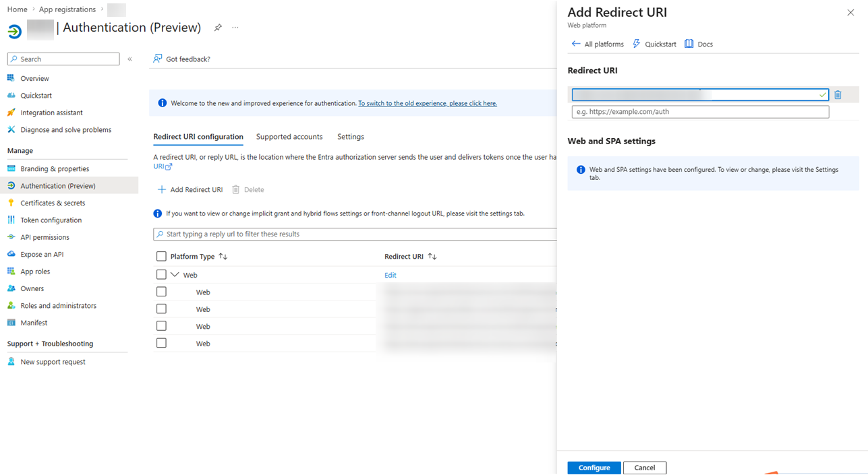The width and height of the screenshot is (868, 475).
Task: Click the URI external link
Action: coord(163,166)
